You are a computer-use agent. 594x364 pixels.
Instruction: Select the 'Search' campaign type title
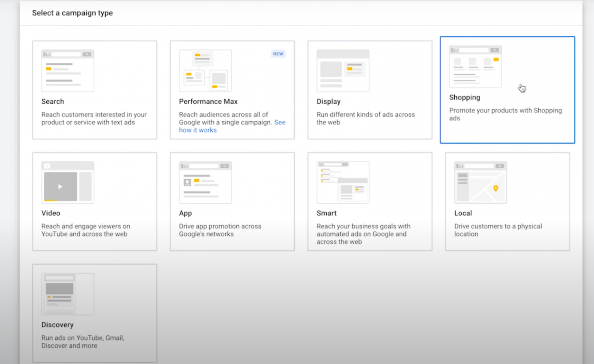53,102
